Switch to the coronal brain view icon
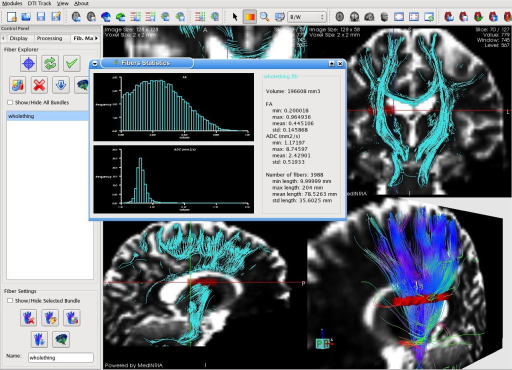Viewport: 512px width, 370px height. 354,16
